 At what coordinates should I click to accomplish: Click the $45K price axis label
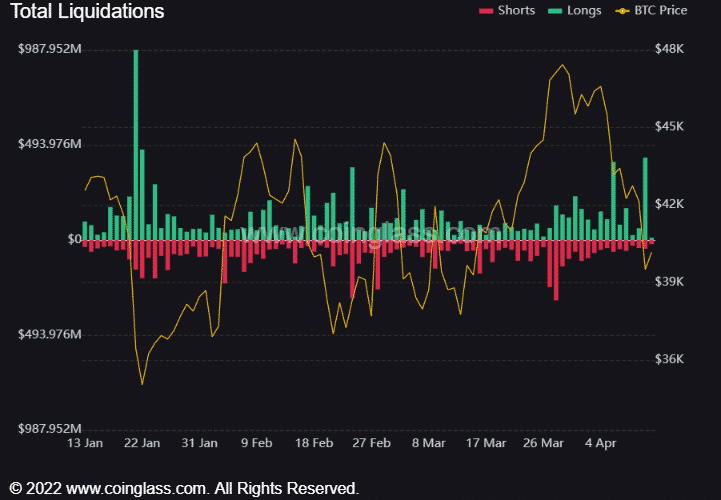670,126
